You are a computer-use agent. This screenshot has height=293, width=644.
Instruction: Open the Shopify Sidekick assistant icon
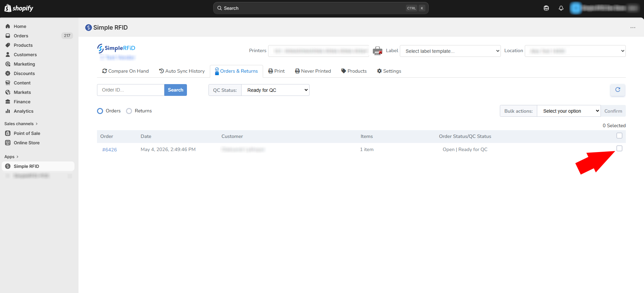[546, 8]
